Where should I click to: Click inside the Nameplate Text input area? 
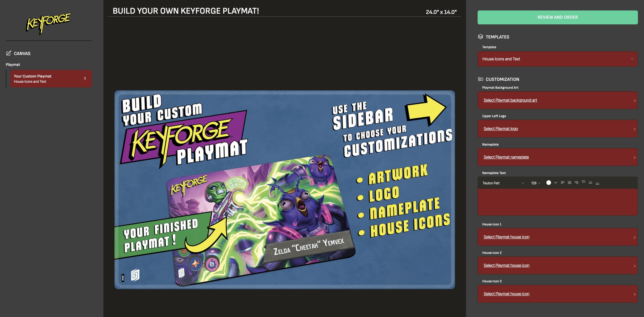pyautogui.click(x=557, y=202)
